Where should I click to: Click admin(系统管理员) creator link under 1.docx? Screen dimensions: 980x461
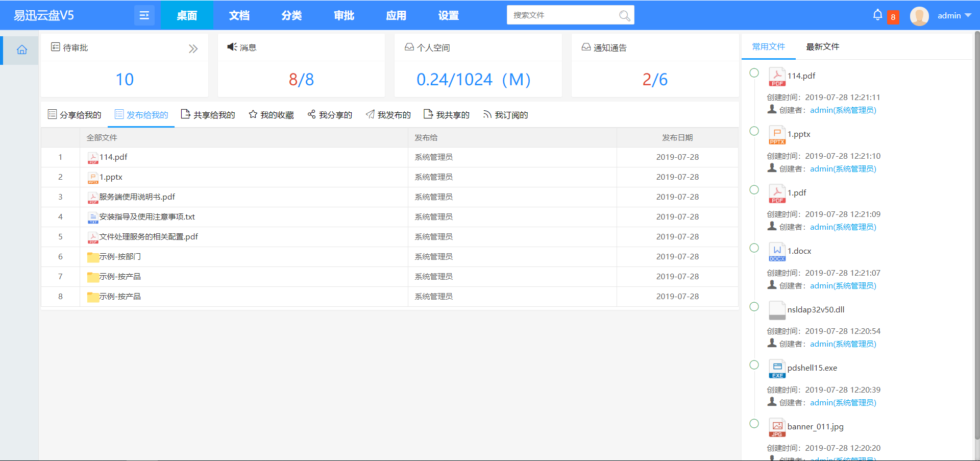click(x=843, y=285)
